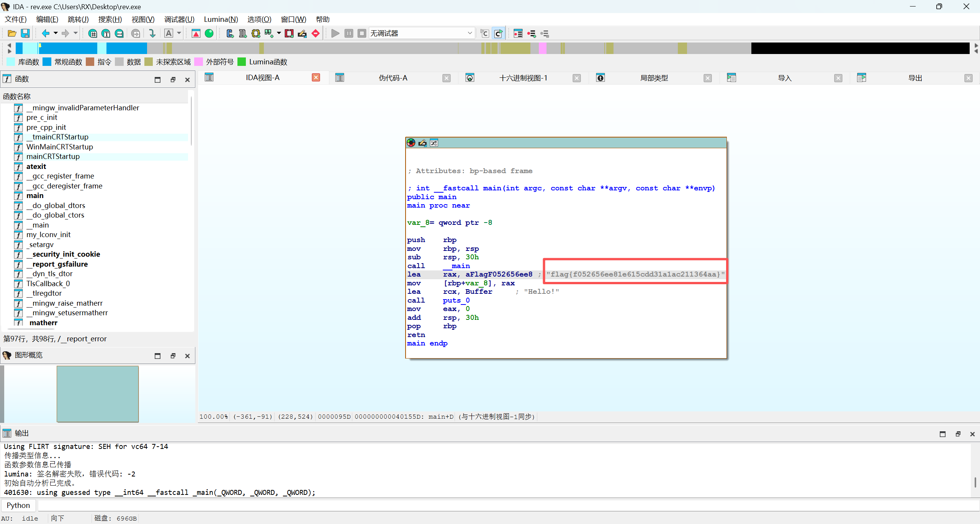Expand the back navigation history arrow
This screenshot has width=980, height=524.
point(56,33)
